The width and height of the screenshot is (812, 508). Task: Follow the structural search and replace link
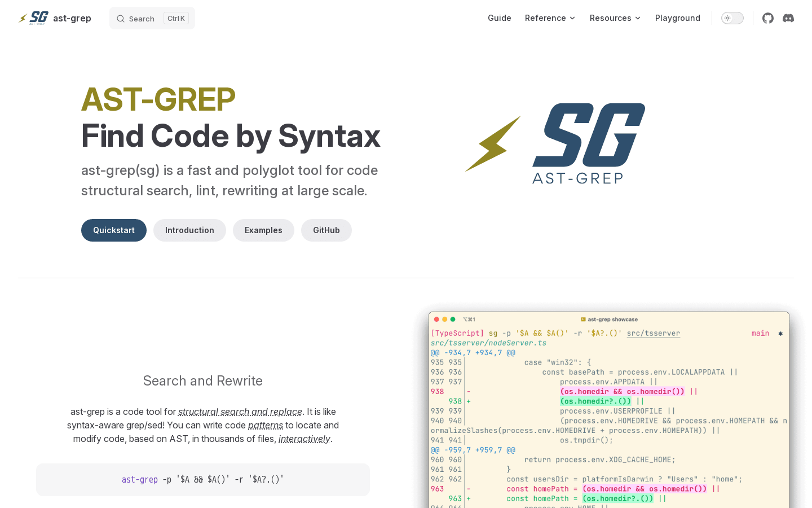point(240,411)
